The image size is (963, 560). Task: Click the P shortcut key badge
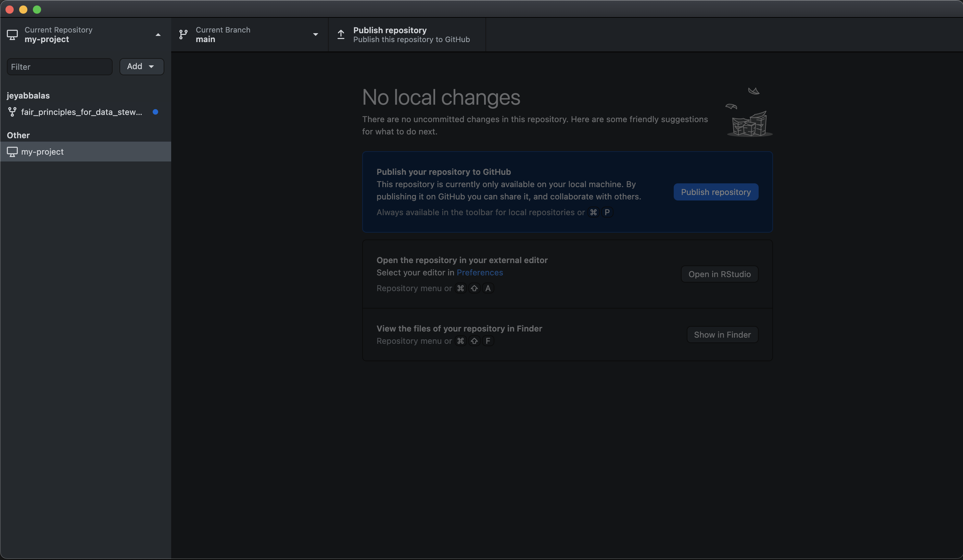pos(607,212)
